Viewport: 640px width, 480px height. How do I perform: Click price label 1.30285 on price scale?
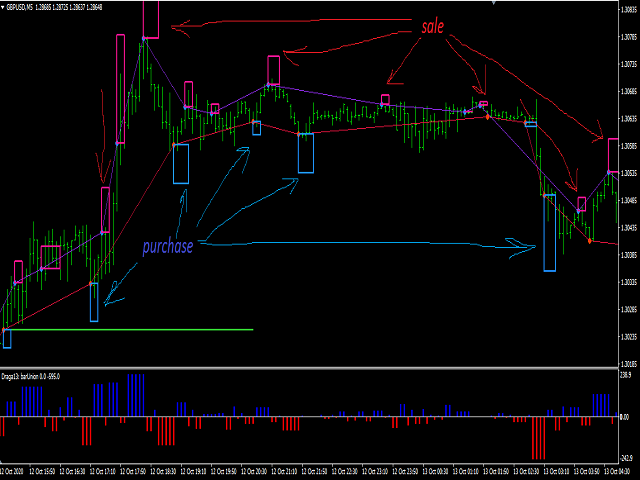[629, 310]
